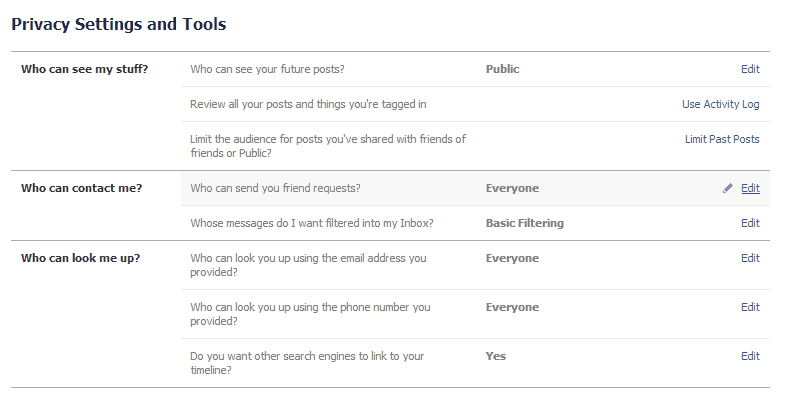
Task: Click Limit Past Posts link
Action: [x=722, y=139]
